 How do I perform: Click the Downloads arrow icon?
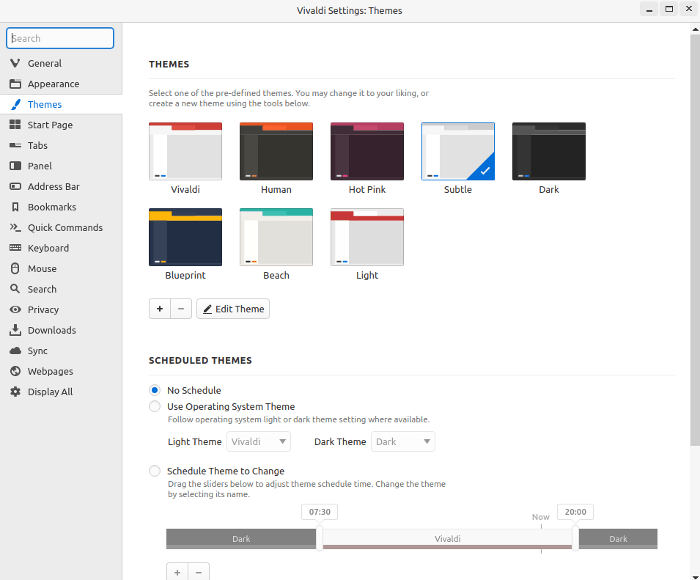pos(15,330)
